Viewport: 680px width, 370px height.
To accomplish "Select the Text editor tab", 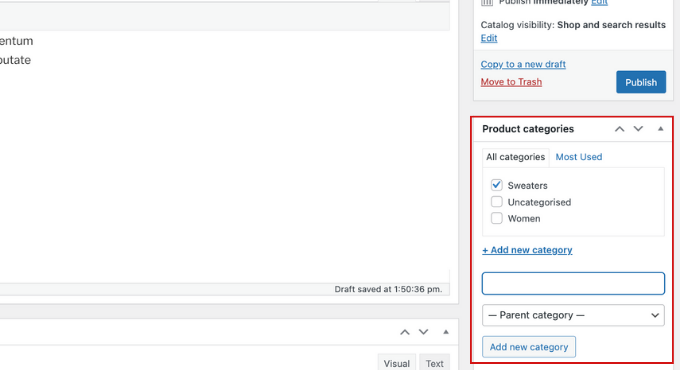I will [x=434, y=363].
